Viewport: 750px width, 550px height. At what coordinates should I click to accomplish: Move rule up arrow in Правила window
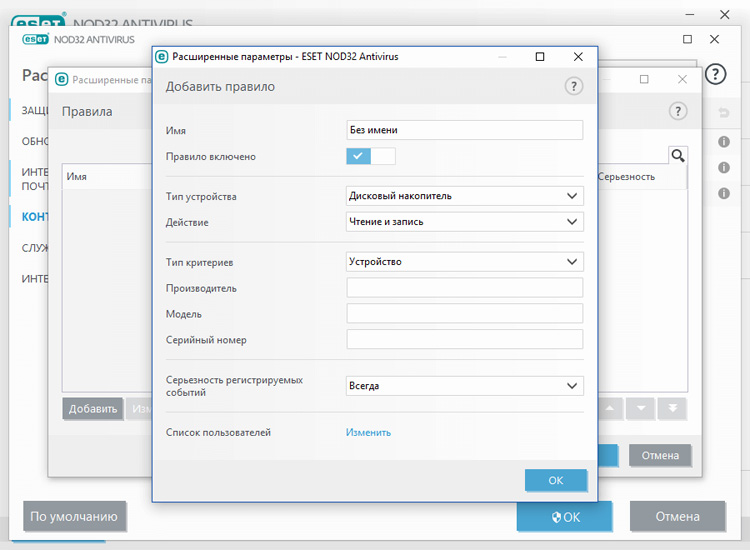click(610, 408)
